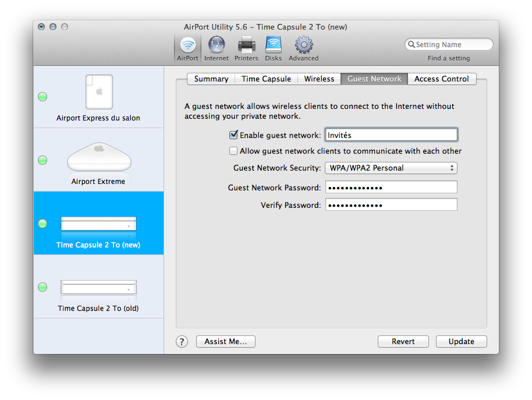Click the Guest Network Password field
This screenshot has height=400, width=532.
(x=391, y=187)
